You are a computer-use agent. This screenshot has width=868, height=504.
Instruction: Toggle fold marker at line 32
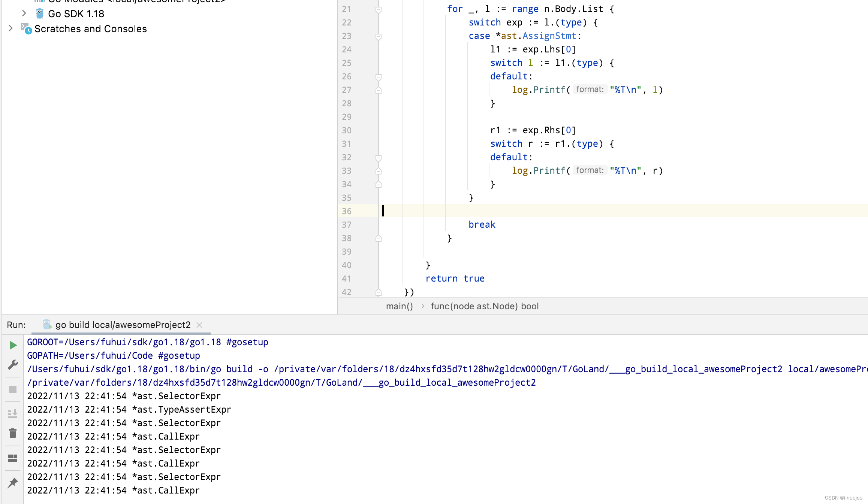379,158
